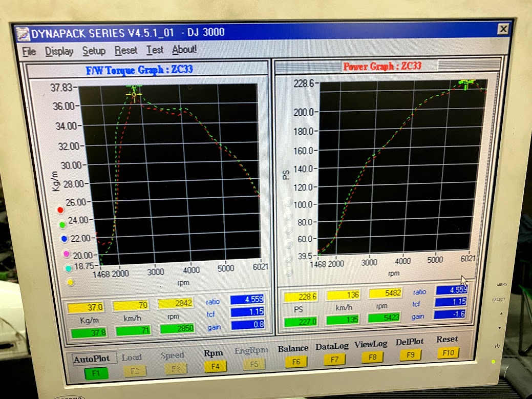This screenshot has width=532, height=399.
Task: Click the F/W Torque Graph : ZC33 title
Action: pyautogui.click(x=139, y=70)
